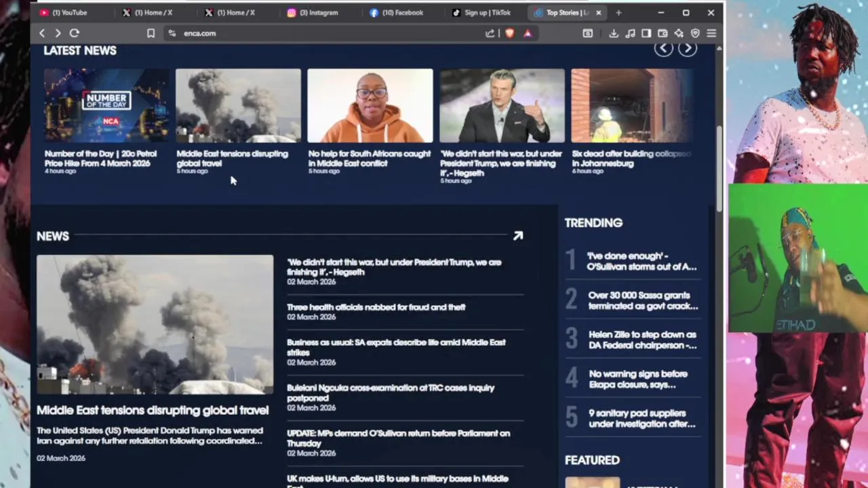This screenshot has height=488, width=868.
Task: Open the News section arrow icon
Action: (518, 236)
